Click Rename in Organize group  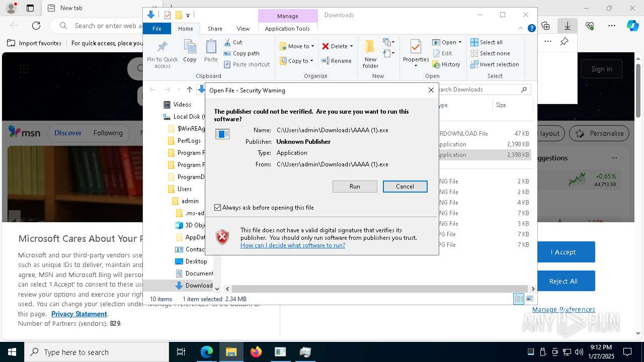pyautogui.click(x=337, y=61)
